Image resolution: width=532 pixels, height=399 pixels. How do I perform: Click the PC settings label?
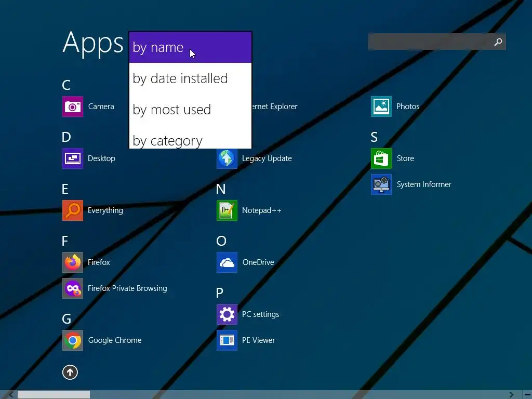click(261, 314)
